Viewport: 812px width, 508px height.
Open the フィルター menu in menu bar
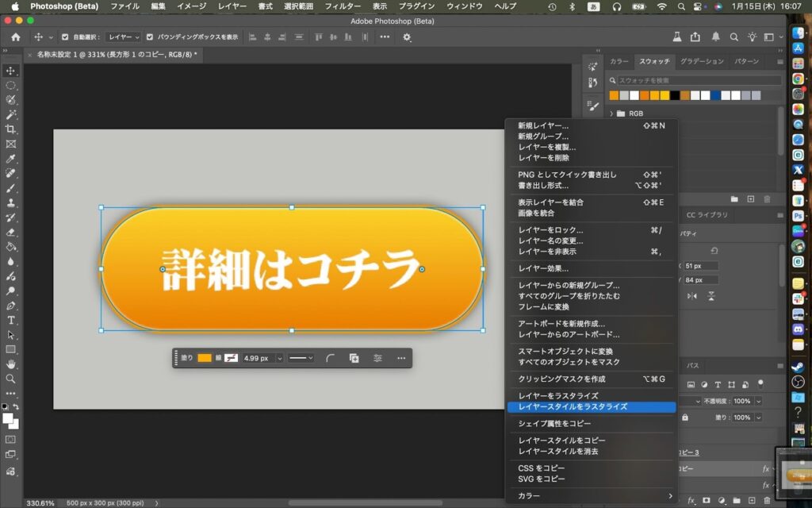pyautogui.click(x=343, y=6)
